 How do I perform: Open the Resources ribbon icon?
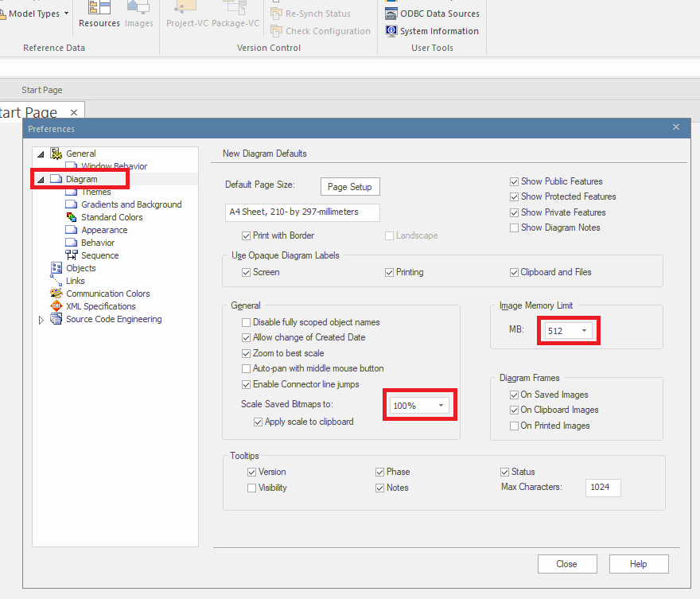tap(99, 14)
